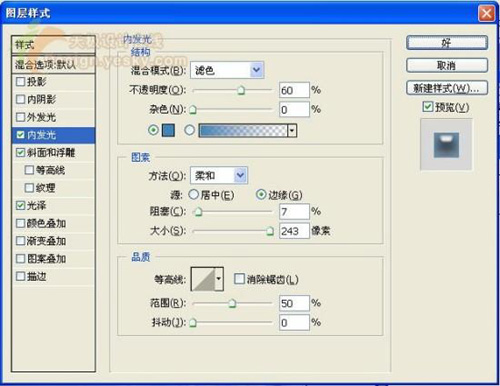This screenshot has height=386, width=500.
Task: Click the size (大小) value input field
Action: [294, 231]
